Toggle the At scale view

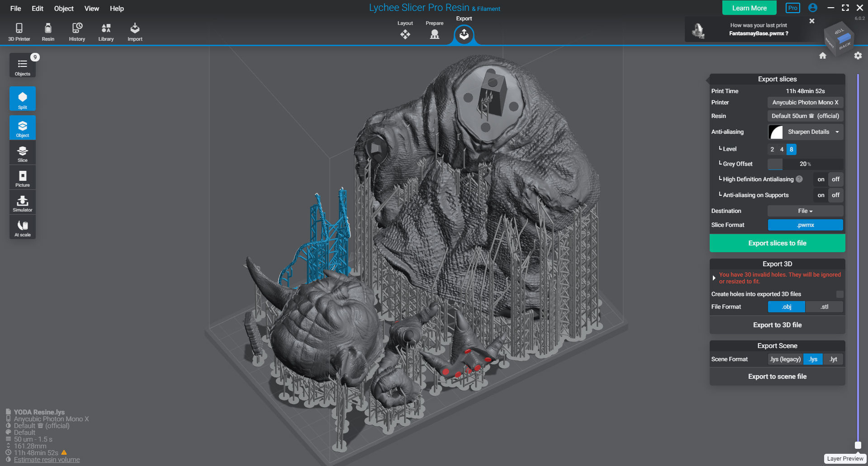coord(23,227)
